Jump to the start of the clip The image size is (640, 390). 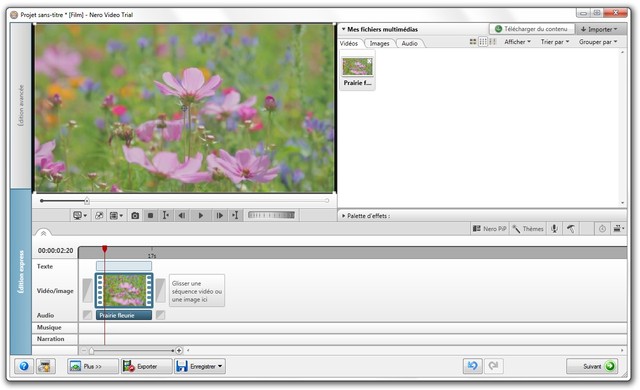click(x=165, y=215)
